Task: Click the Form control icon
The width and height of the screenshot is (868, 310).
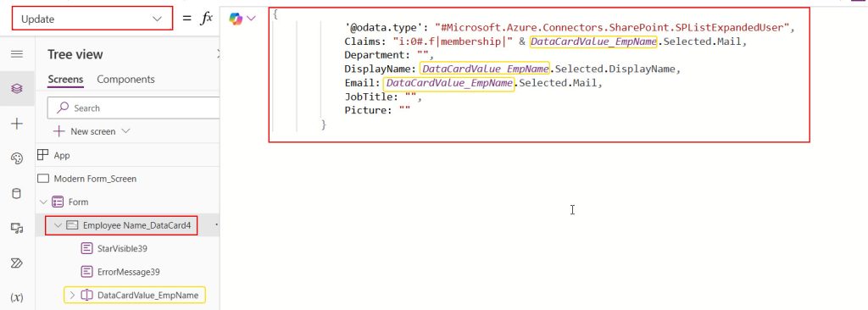Action: [58, 202]
